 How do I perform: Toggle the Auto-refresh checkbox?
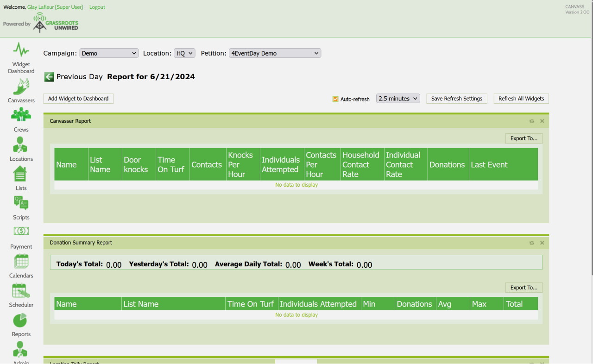(x=335, y=99)
